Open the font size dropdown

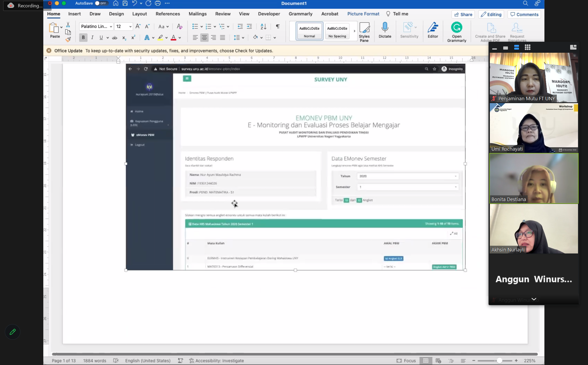click(130, 27)
